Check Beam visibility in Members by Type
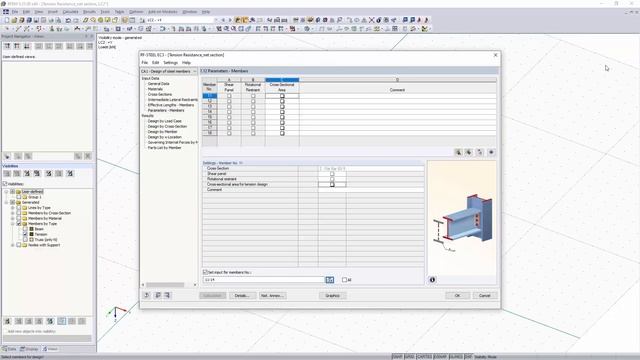 pos(25,229)
